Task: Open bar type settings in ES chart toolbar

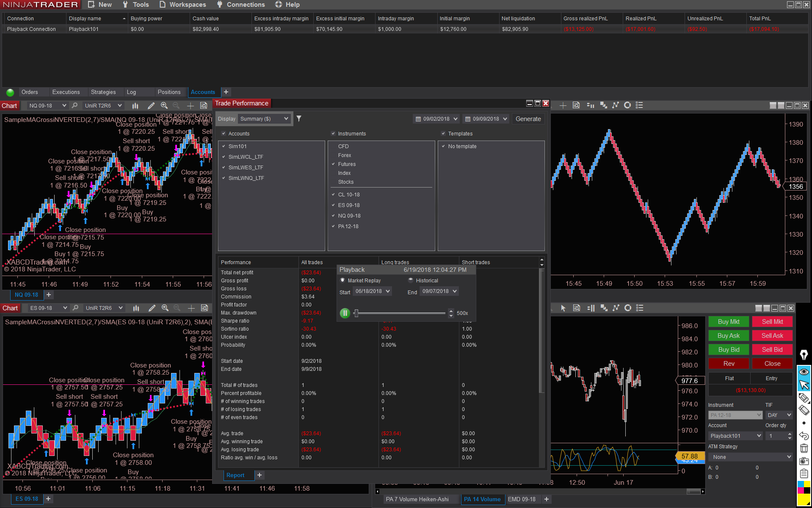Action: (136, 308)
